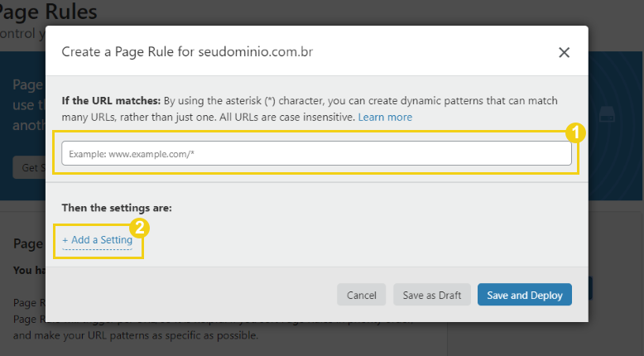This screenshot has width=644, height=356.
Task: Click the 'All URLs are case insensitive' text
Action: pyautogui.click(x=287, y=117)
